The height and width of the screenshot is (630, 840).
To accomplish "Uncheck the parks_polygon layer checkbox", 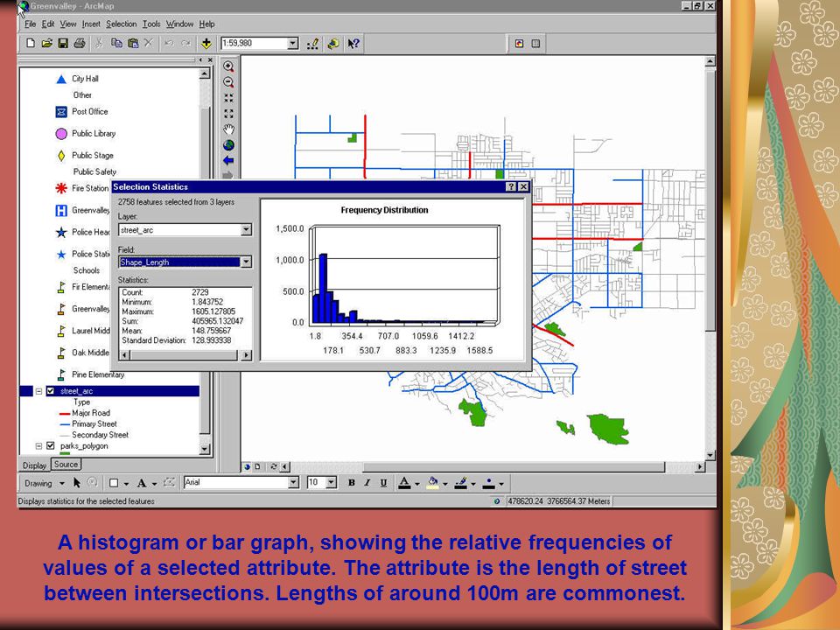I will pyautogui.click(x=51, y=445).
